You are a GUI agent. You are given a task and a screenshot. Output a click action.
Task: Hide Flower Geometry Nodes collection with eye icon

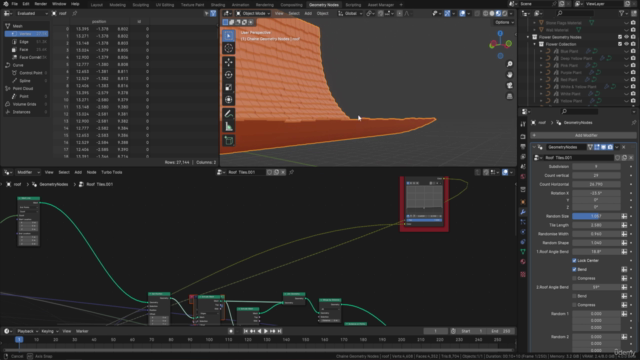point(627,37)
